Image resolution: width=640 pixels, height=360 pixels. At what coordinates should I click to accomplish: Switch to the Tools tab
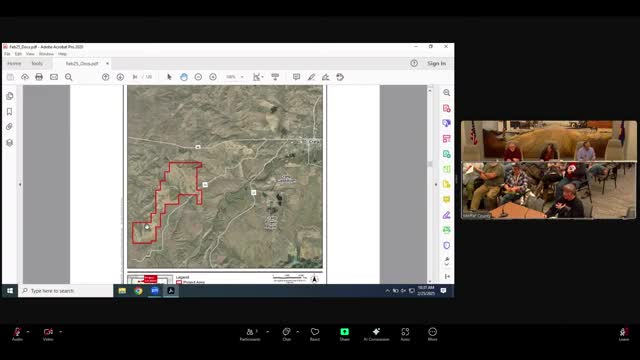37,63
